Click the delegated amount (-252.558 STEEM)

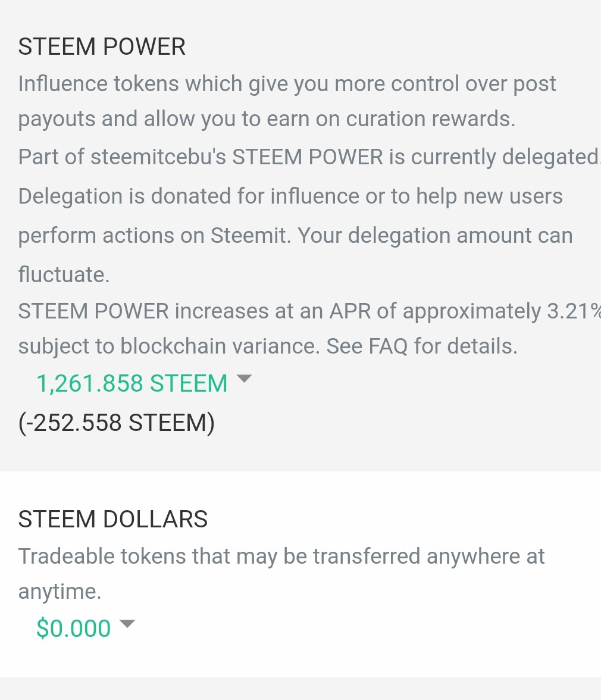[116, 423]
